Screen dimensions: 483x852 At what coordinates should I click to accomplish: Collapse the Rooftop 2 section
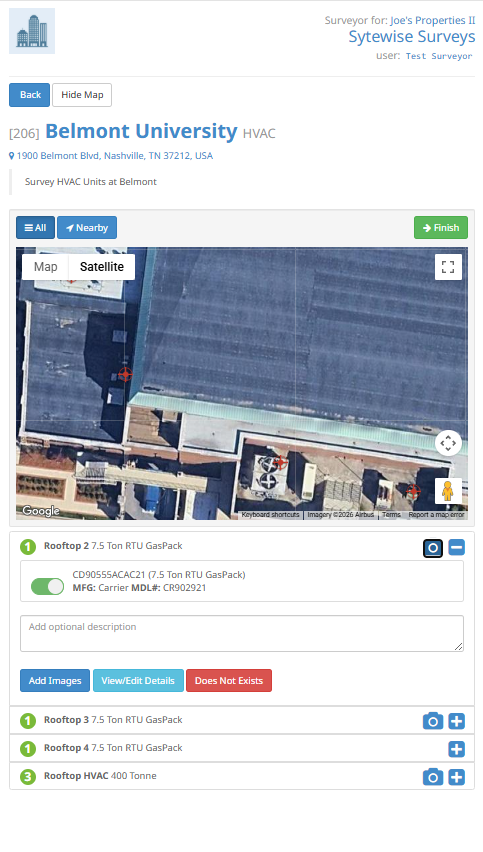click(x=456, y=547)
